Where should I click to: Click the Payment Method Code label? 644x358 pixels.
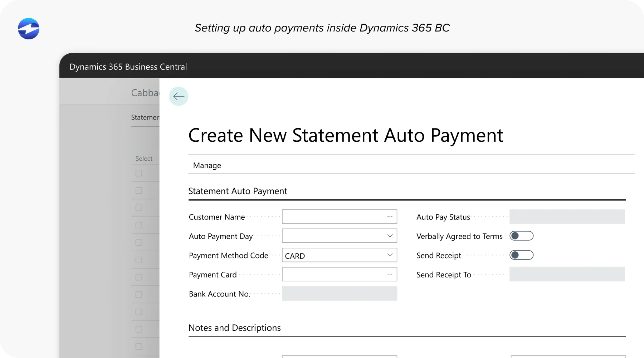coord(229,256)
